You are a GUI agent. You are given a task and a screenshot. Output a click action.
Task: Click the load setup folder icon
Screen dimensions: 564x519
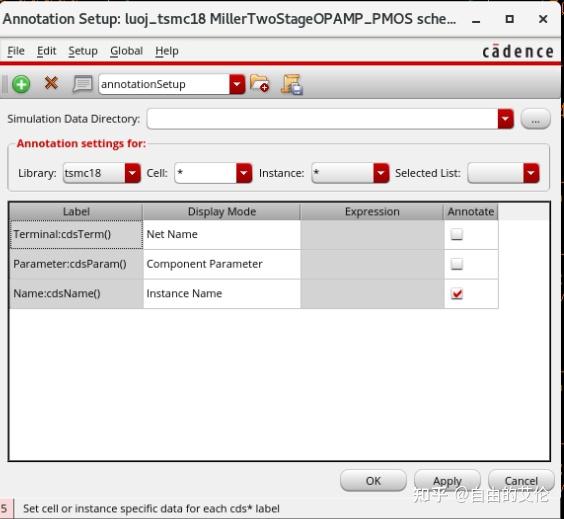(x=260, y=83)
